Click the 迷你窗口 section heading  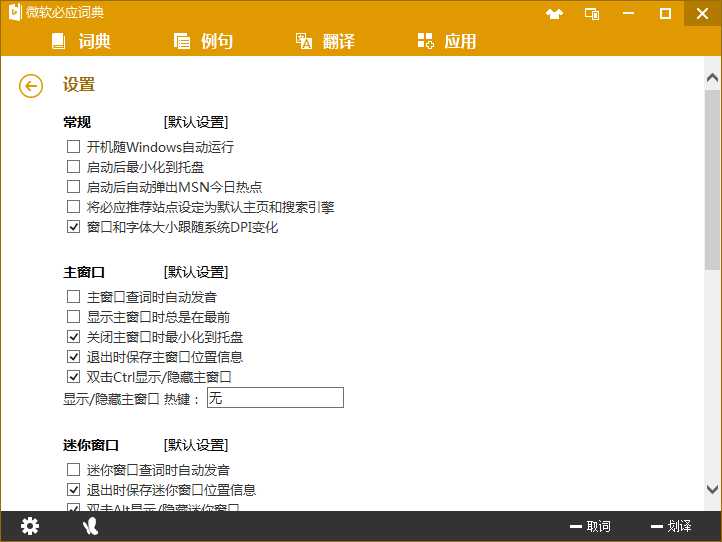91,445
